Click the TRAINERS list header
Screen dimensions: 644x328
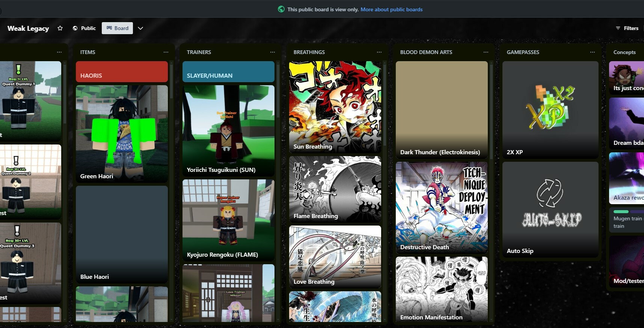coord(199,52)
